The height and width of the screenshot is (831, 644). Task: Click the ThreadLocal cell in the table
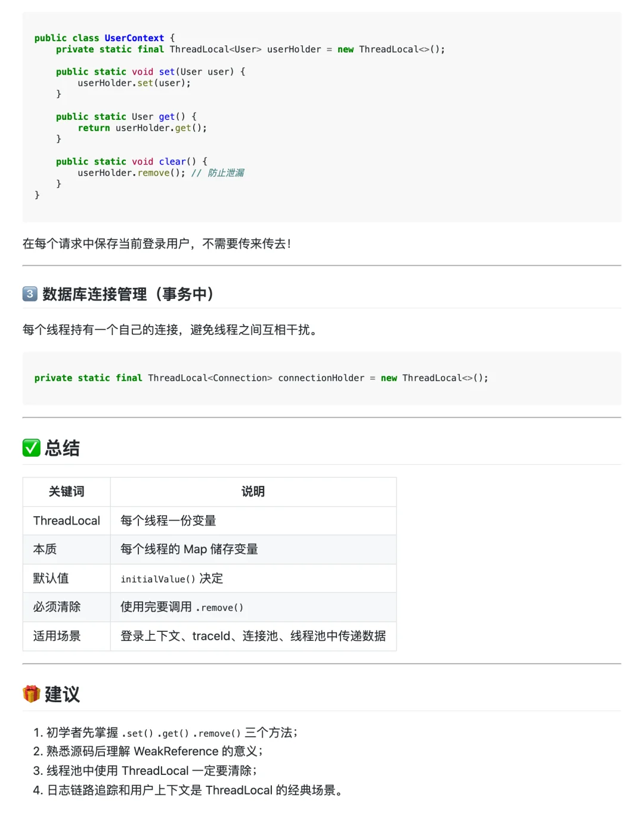click(66, 520)
